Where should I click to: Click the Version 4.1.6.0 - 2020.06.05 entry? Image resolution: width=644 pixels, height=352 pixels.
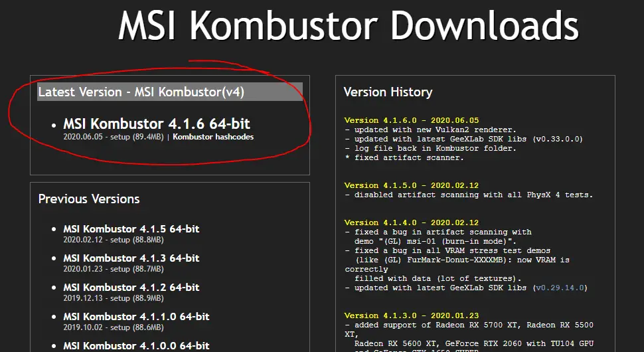pos(411,120)
